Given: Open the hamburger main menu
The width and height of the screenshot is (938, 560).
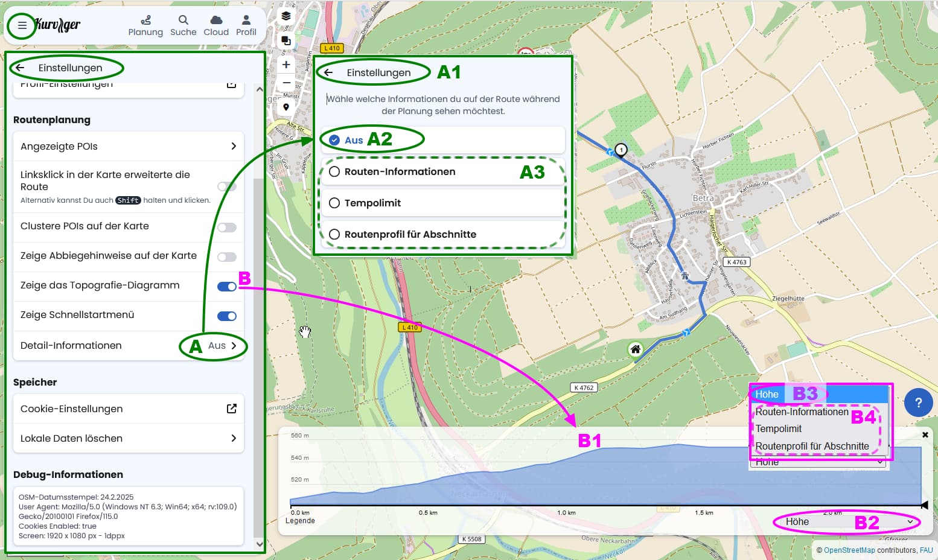Looking at the screenshot, I should [x=22, y=25].
